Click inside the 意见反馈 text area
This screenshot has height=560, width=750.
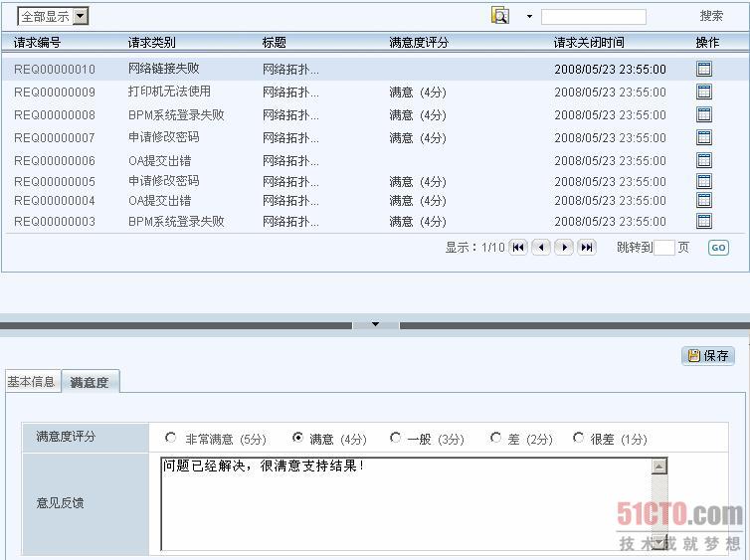406,503
